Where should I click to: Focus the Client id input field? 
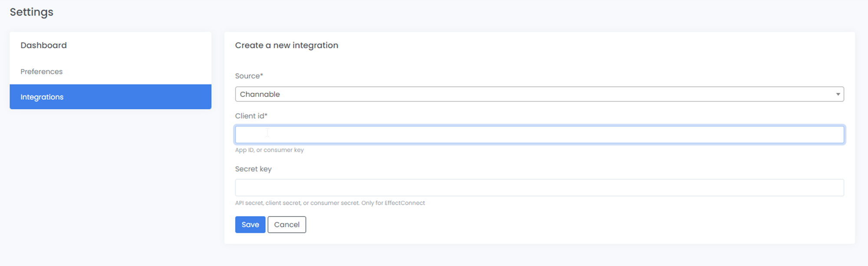[539, 135]
